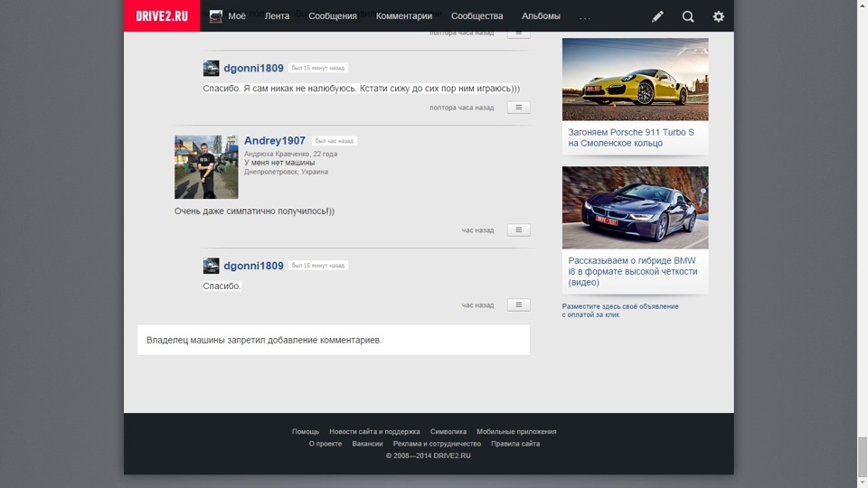The height and width of the screenshot is (488, 868).
Task: Open the pencil write-post icon
Action: [x=657, y=16]
